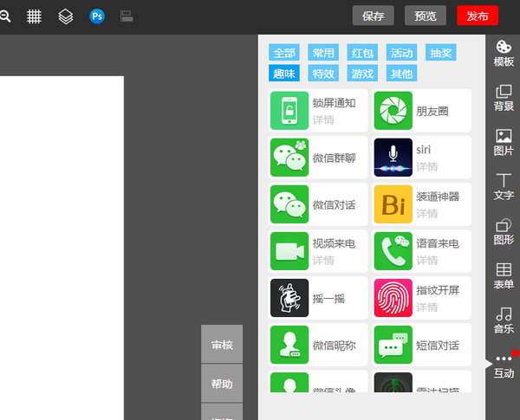
Task: Open 详情 link under siri
Action: click(427, 166)
